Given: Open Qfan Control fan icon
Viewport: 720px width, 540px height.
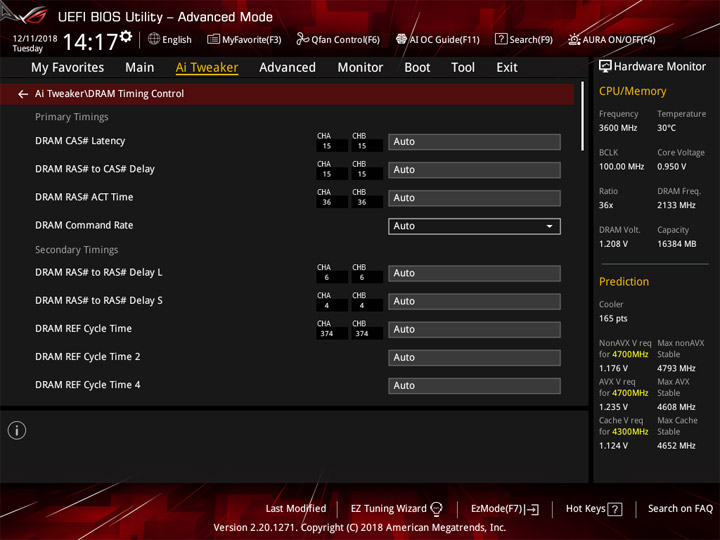Looking at the screenshot, I should pyautogui.click(x=302, y=39).
